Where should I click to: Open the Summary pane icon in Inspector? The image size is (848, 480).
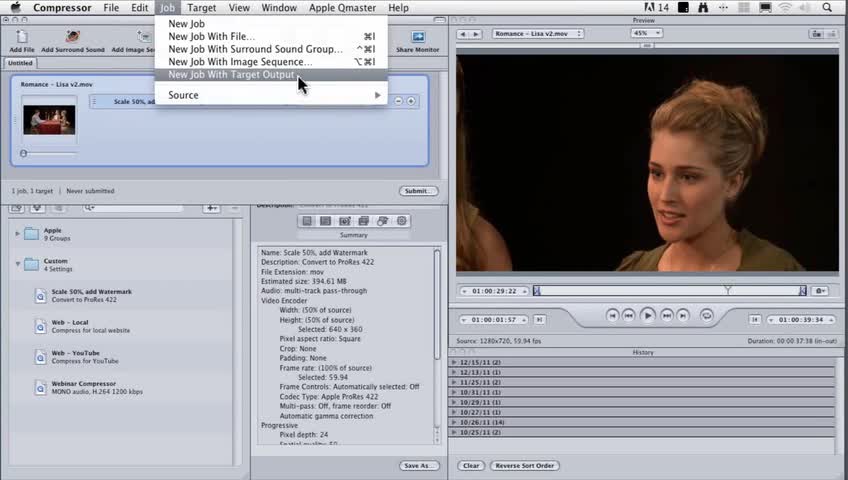tap(307, 221)
